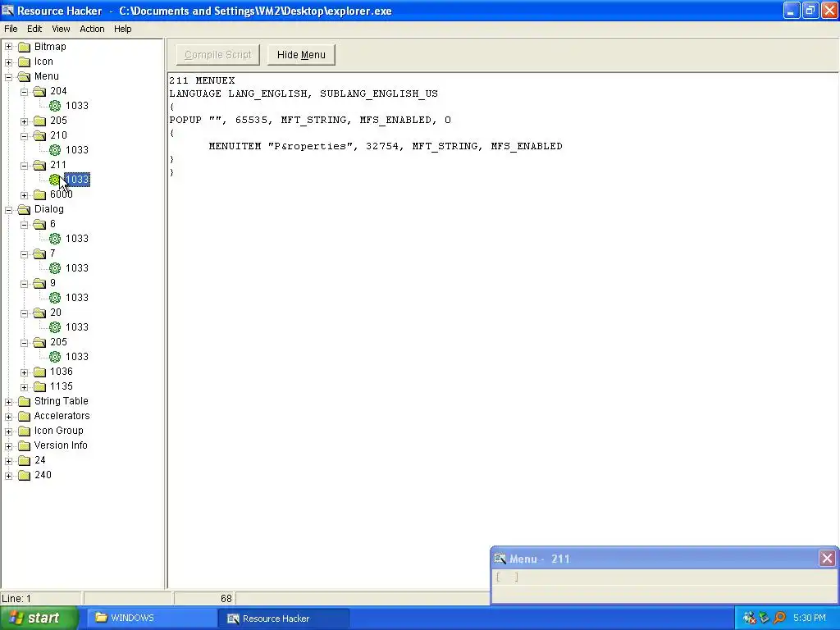This screenshot has width=840, height=630.
Task: Close the Menu - 211 preview window
Action: pyautogui.click(x=827, y=559)
